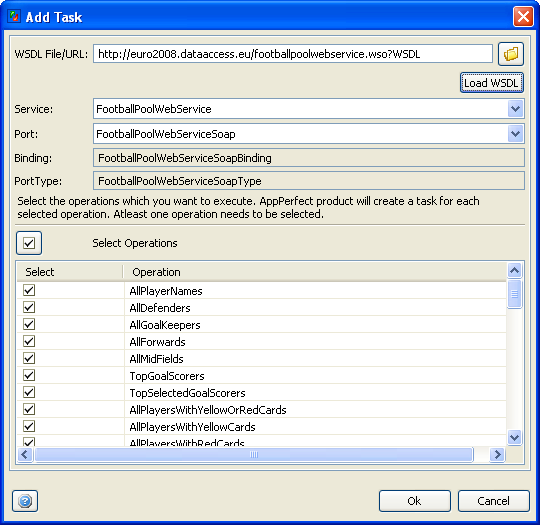Select the AllForwards operation text
This screenshot has width=540, height=525.
tap(157, 342)
